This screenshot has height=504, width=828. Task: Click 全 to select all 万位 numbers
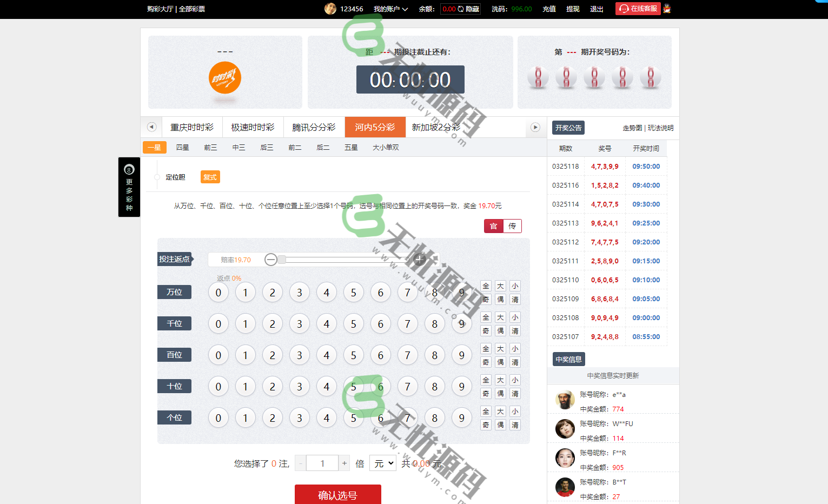click(485, 286)
